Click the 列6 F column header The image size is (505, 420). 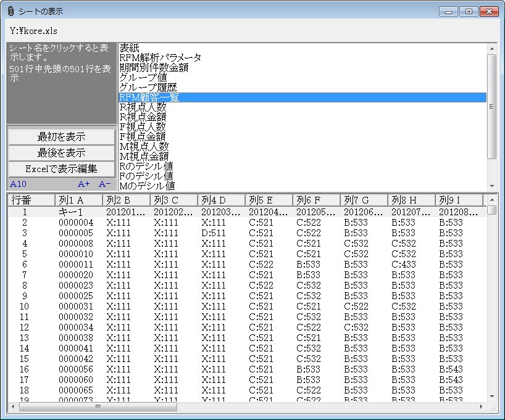(316, 200)
